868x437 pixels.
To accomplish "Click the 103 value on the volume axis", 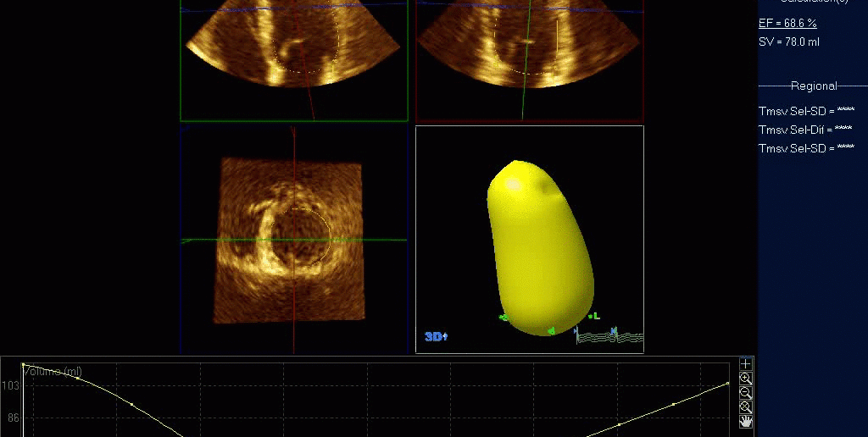I will 10,385.
